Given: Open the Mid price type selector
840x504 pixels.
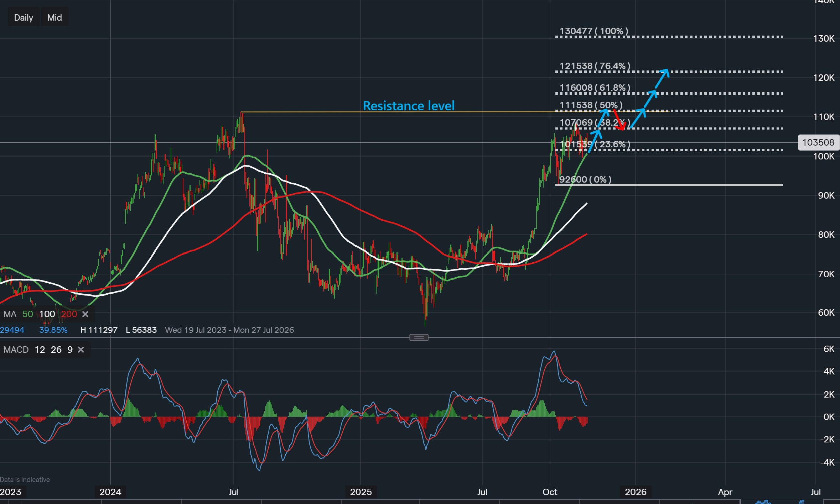Looking at the screenshot, I should (x=54, y=16).
